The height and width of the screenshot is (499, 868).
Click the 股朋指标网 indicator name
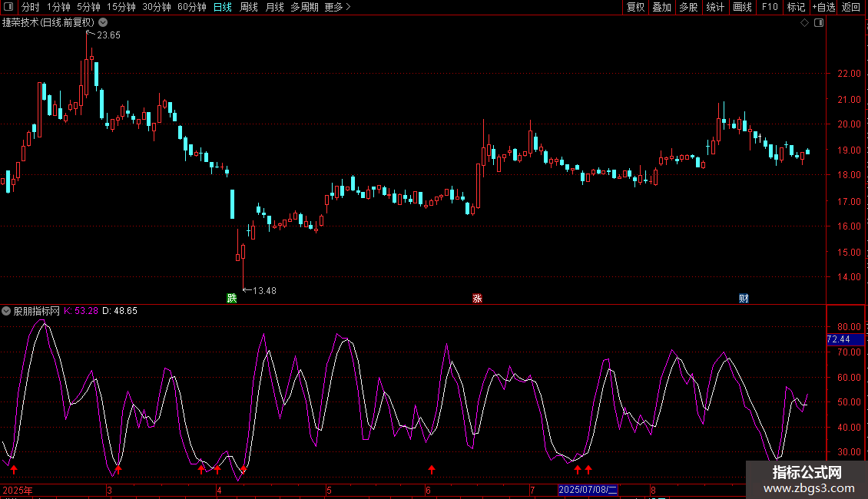coord(37,311)
